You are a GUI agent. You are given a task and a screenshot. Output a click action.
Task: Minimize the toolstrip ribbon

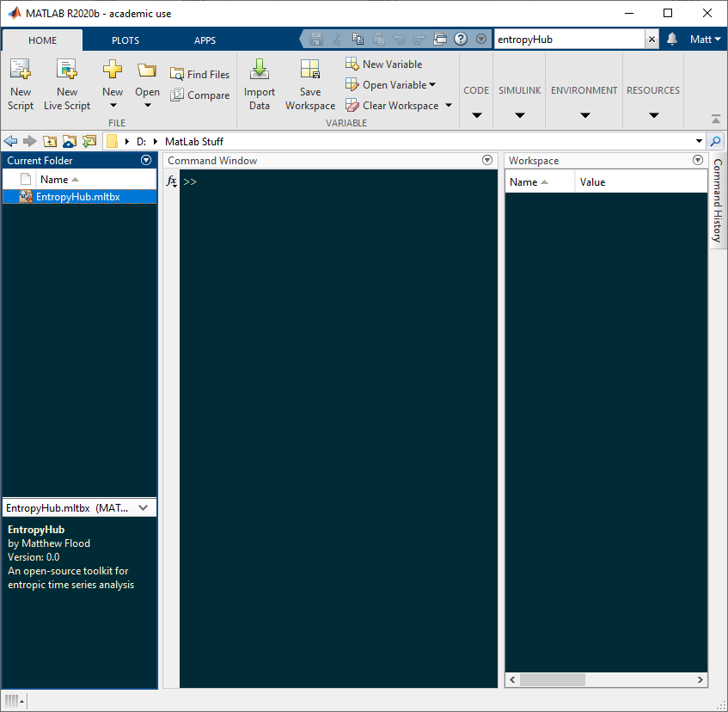(716, 119)
